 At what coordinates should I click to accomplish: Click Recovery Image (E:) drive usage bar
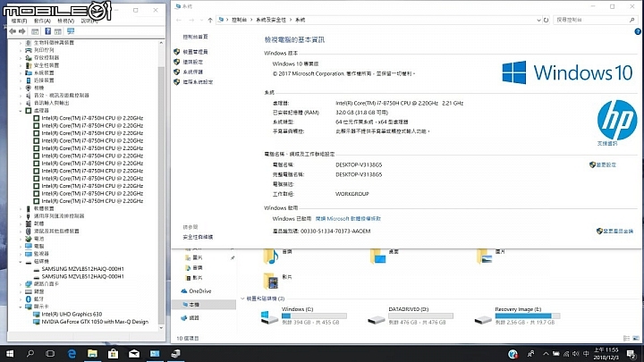tap(528, 316)
